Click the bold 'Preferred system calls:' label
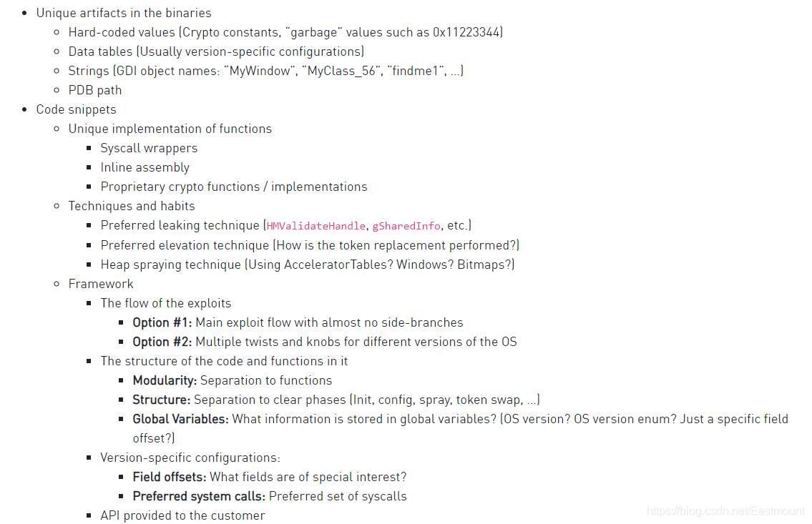812x524 pixels. (200, 497)
